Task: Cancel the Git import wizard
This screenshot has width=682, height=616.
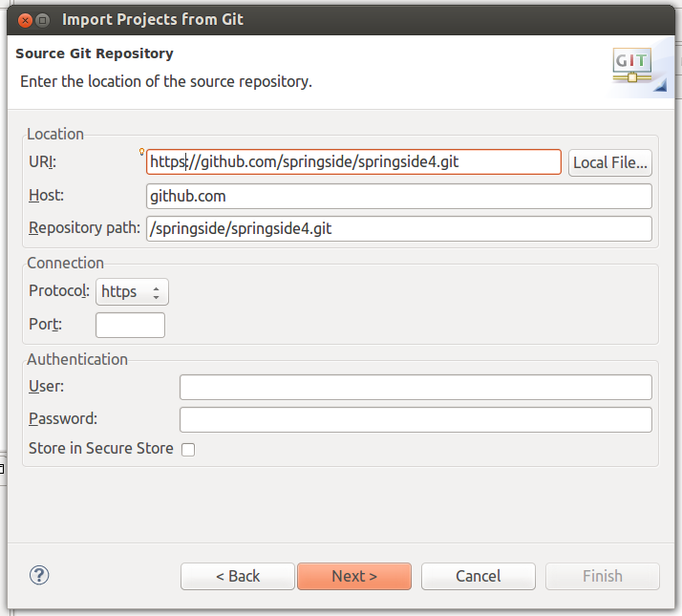Action: [478, 576]
